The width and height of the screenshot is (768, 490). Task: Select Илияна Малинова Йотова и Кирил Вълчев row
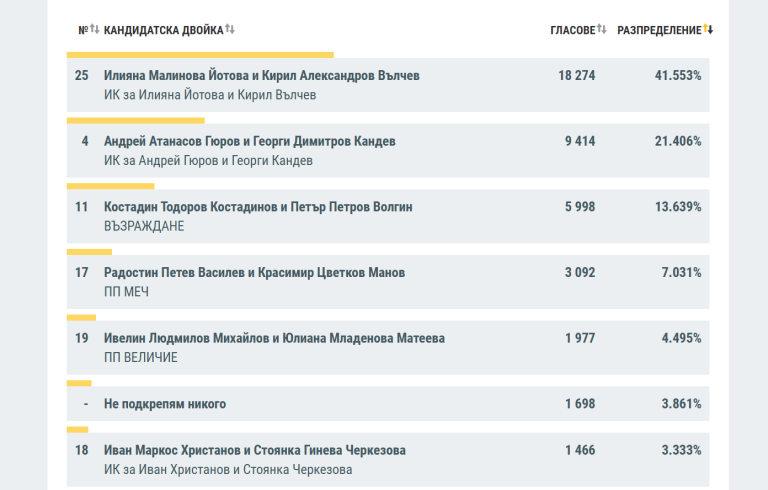(x=388, y=85)
